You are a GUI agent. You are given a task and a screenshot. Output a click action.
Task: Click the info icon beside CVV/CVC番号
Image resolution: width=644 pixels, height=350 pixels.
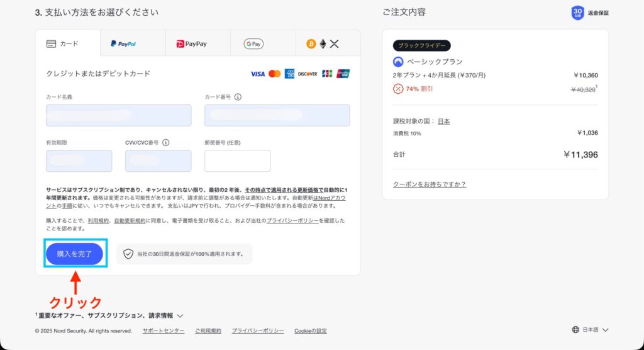(x=166, y=143)
